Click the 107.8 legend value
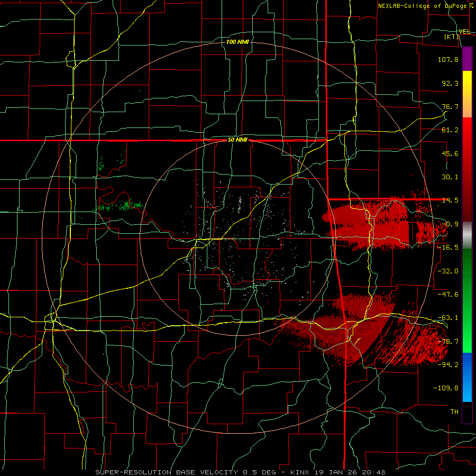476x476 pixels. click(448, 59)
